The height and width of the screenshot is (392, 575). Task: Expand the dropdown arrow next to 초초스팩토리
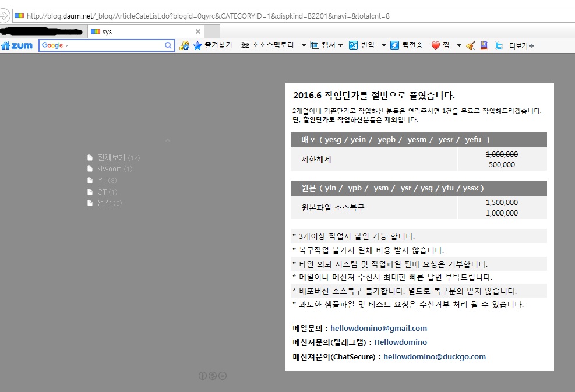pyautogui.click(x=304, y=45)
